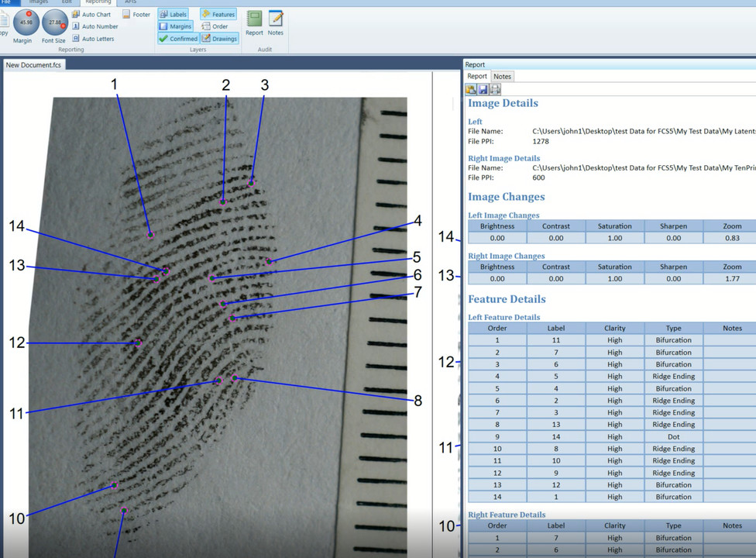Click the Left File PPI value 1278

541,141
